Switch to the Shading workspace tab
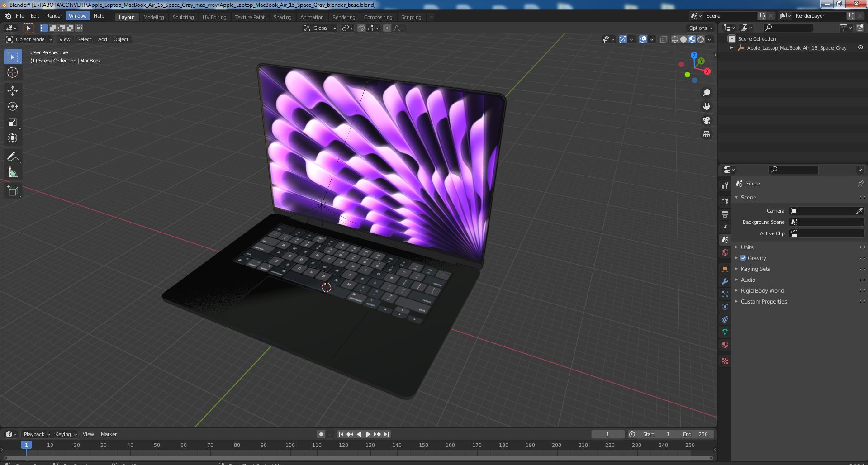This screenshot has height=465, width=868. coord(282,17)
